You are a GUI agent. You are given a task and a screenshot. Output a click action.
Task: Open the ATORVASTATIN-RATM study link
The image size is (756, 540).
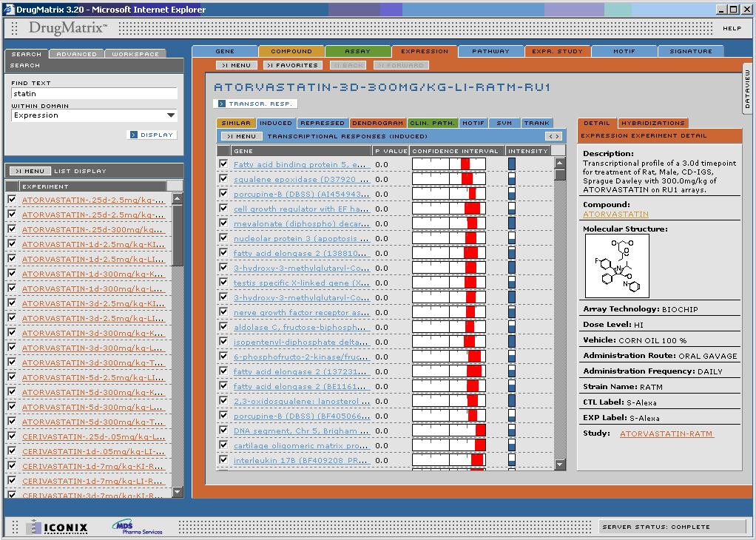click(666, 433)
